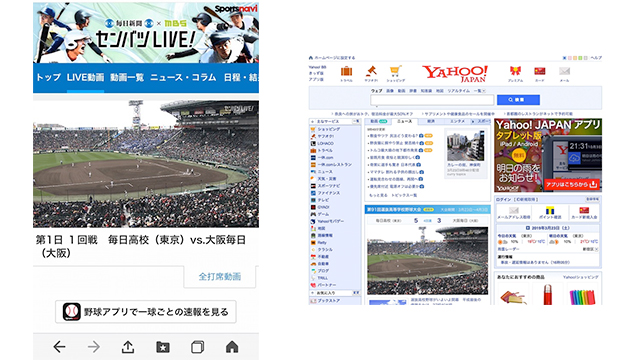Screen dimensions: 640x360
Task: Expand the 一覧 search category dropdown
Action: pos(479,91)
